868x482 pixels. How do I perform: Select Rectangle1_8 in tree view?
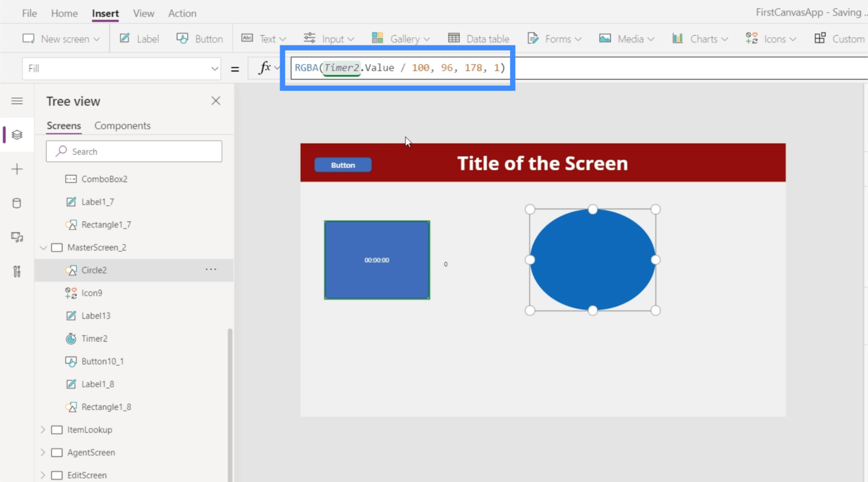(106, 406)
